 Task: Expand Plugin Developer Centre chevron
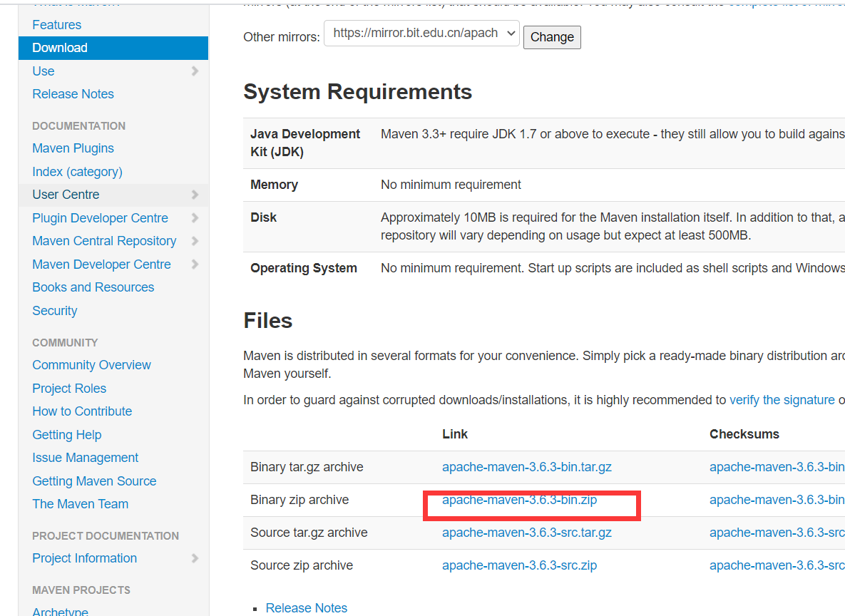(x=195, y=217)
